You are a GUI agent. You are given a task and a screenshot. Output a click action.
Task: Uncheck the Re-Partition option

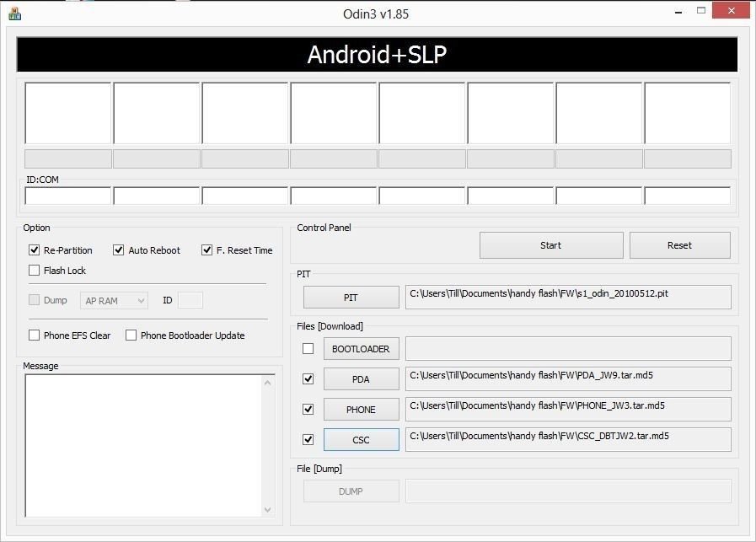tap(35, 250)
